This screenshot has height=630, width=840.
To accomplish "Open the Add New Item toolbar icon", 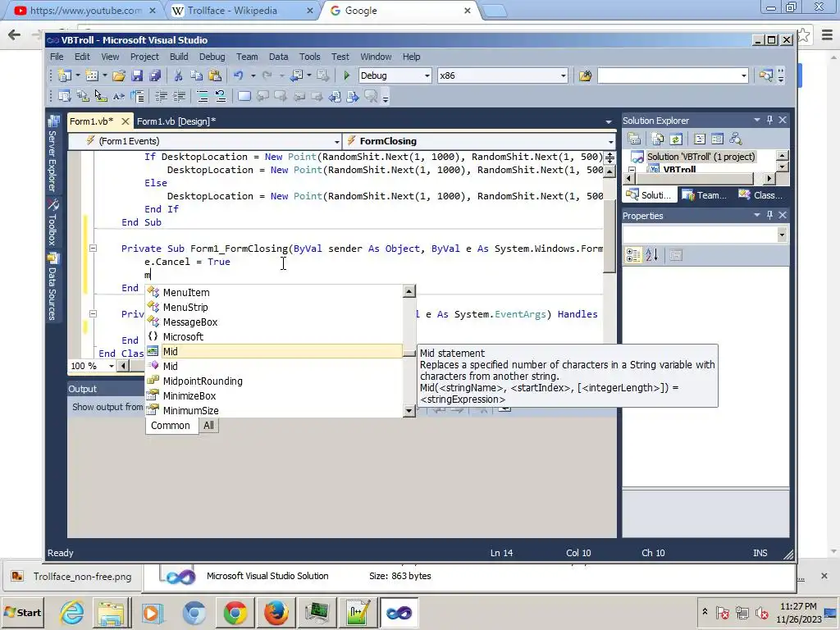I will [x=92, y=75].
